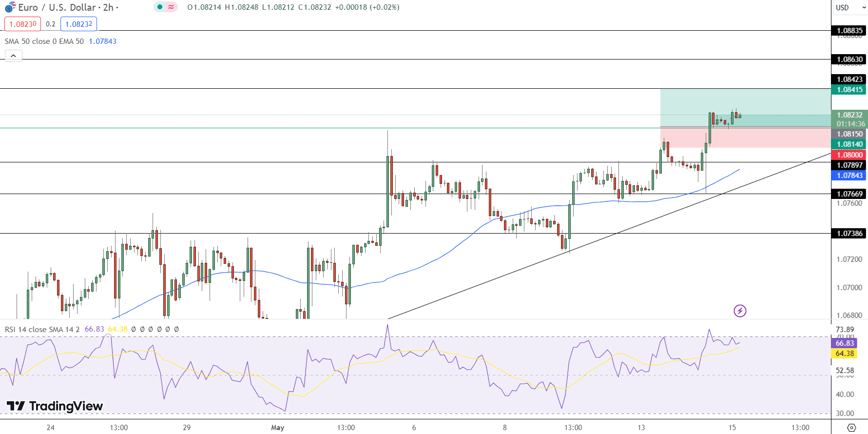This screenshot has width=868, height=434.
Task: Open chart settings gear icon
Action: (x=851, y=428)
